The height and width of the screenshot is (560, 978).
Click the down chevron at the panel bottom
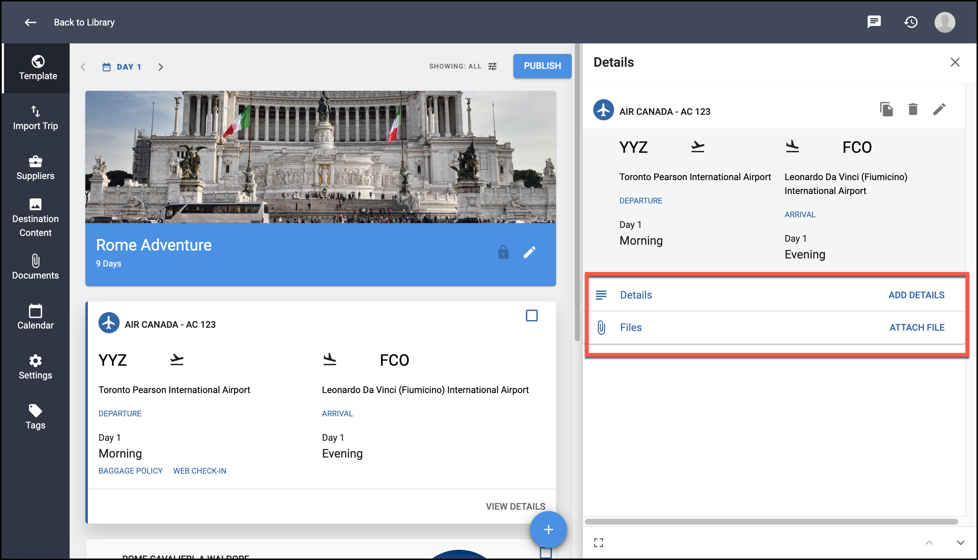coord(960,543)
